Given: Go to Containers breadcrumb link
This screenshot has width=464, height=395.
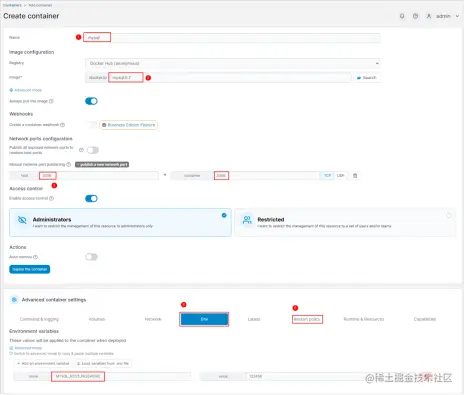Looking at the screenshot, I should tap(12, 5).
